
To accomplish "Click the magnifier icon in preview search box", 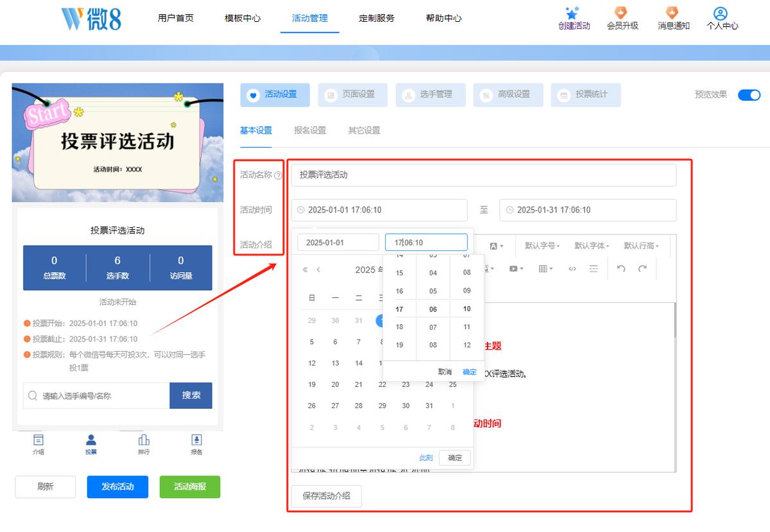I will click(x=33, y=396).
